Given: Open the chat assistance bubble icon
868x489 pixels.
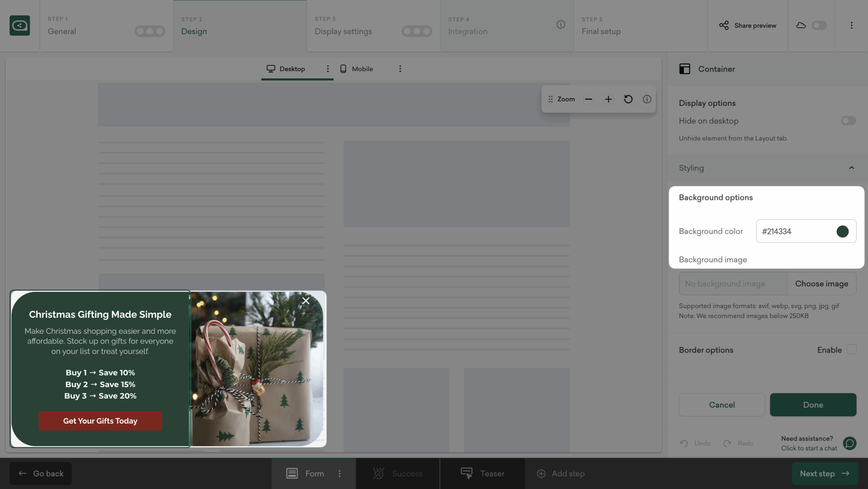Looking at the screenshot, I should [850, 443].
